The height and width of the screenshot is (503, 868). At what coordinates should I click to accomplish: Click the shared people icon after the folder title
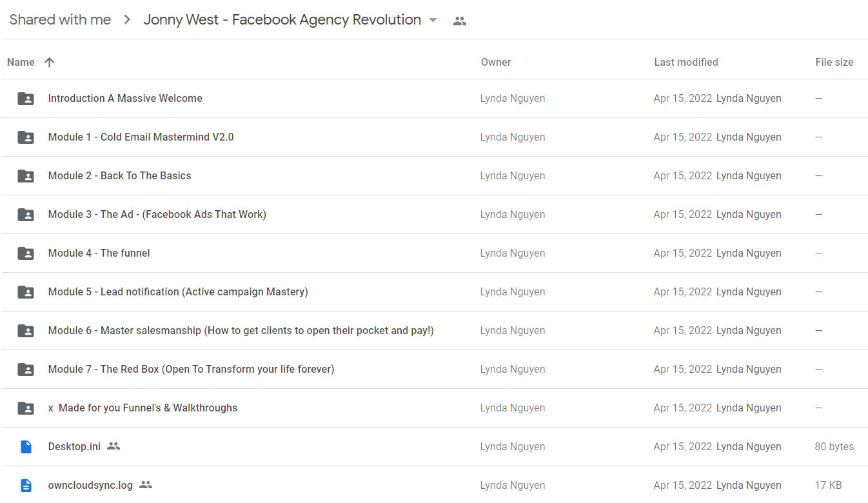pyautogui.click(x=460, y=21)
